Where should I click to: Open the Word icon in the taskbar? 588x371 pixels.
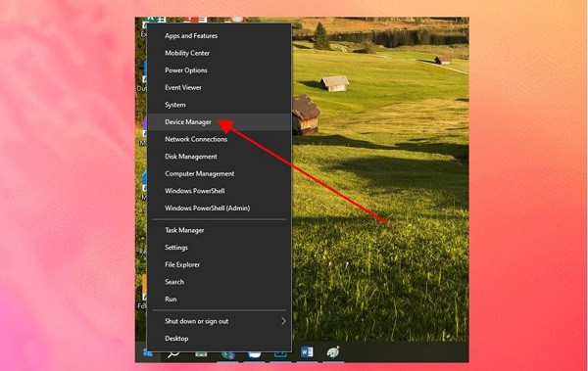click(x=307, y=351)
